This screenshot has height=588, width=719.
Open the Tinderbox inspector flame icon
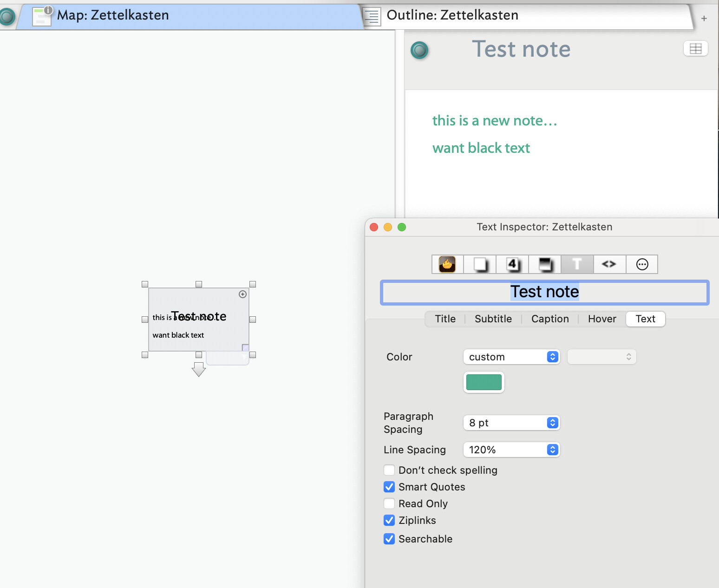tap(447, 264)
